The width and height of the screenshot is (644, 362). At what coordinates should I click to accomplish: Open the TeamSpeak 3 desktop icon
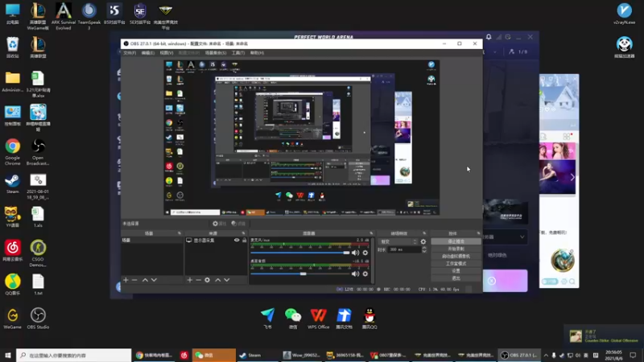[x=89, y=15]
